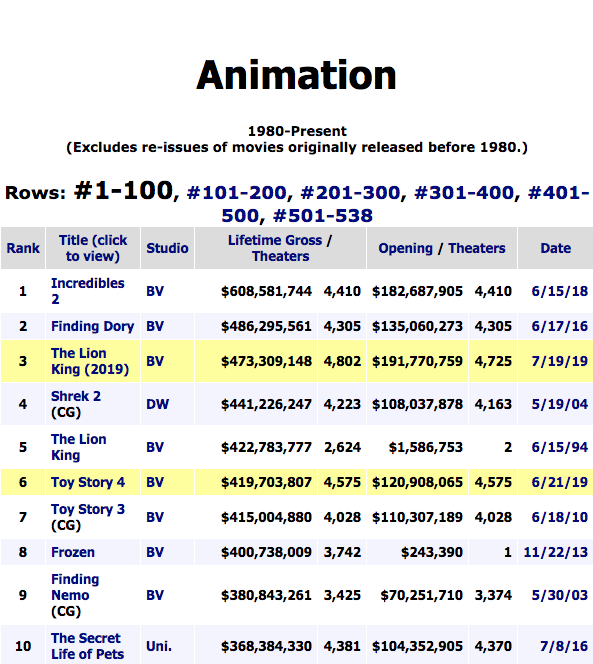View Finding Dory title link

(92, 326)
